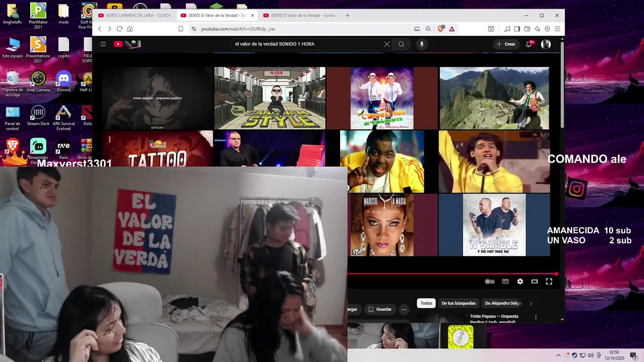This screenshot has height=362, width=644.
Task: Open the browser hamburger main menu
Action: pos(557,29)
